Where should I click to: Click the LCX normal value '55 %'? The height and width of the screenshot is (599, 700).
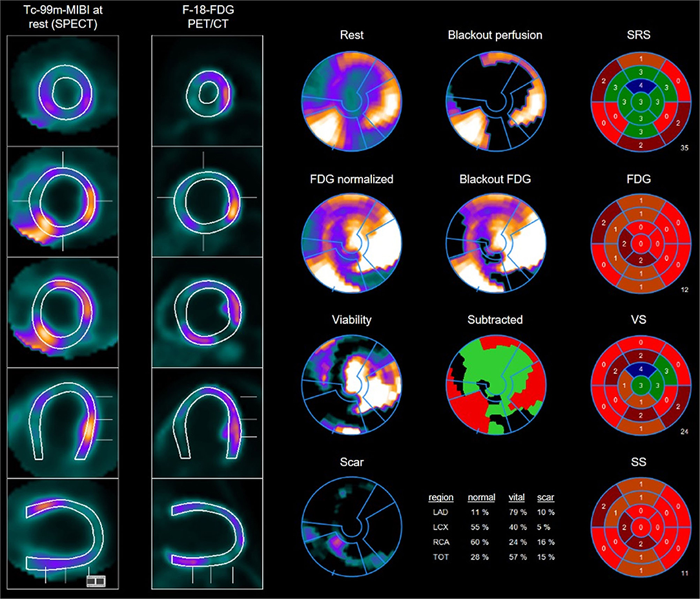[x=479, y=527]
